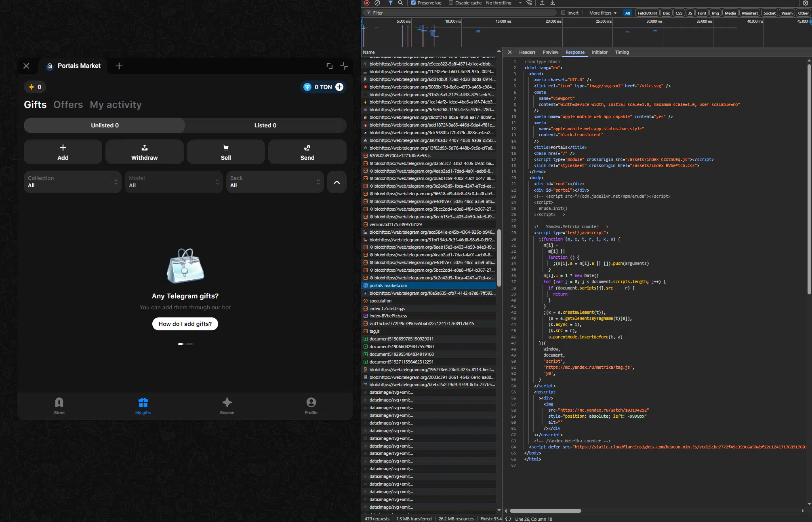
Task: Open the Model dropdown
Action: pyautogui.click(x=174, y=182)
